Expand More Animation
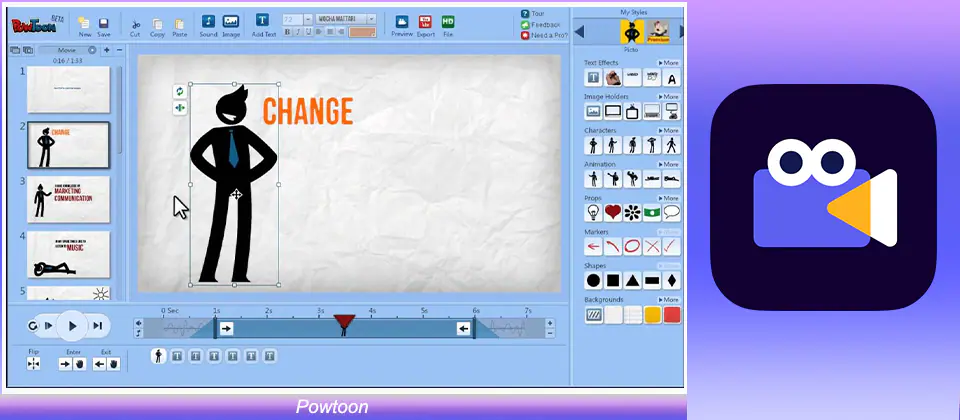 (x=669, y=164)
